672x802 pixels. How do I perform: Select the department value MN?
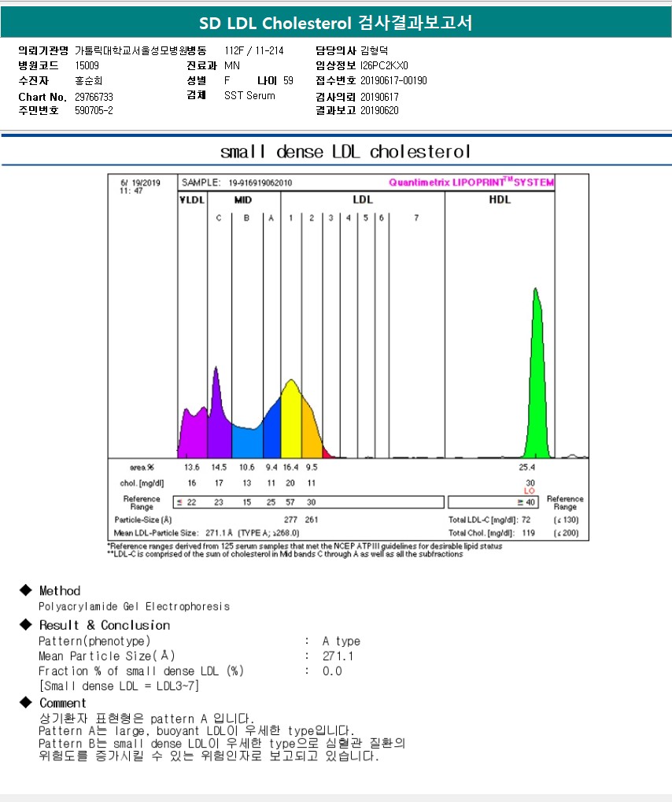point(231,65)
